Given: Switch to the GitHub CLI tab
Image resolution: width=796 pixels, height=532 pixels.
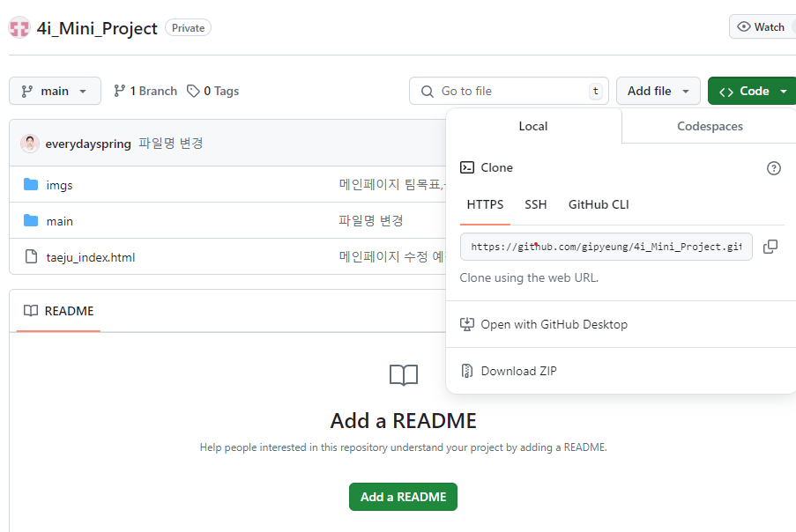Looking at the screenshot, I should (598, 203).
